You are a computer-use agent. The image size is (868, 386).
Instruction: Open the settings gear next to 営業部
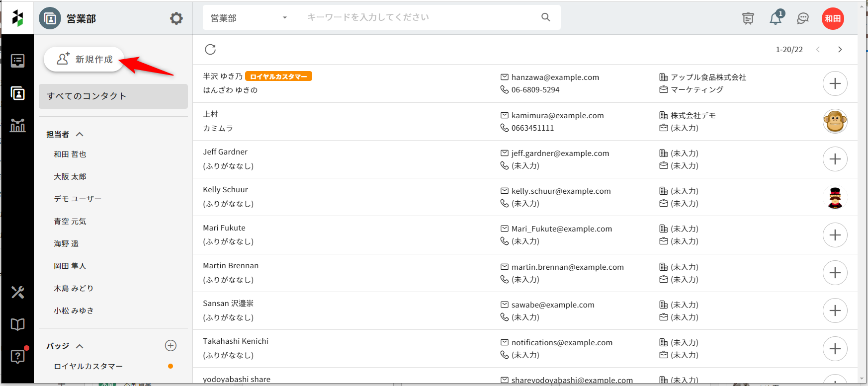176,19
